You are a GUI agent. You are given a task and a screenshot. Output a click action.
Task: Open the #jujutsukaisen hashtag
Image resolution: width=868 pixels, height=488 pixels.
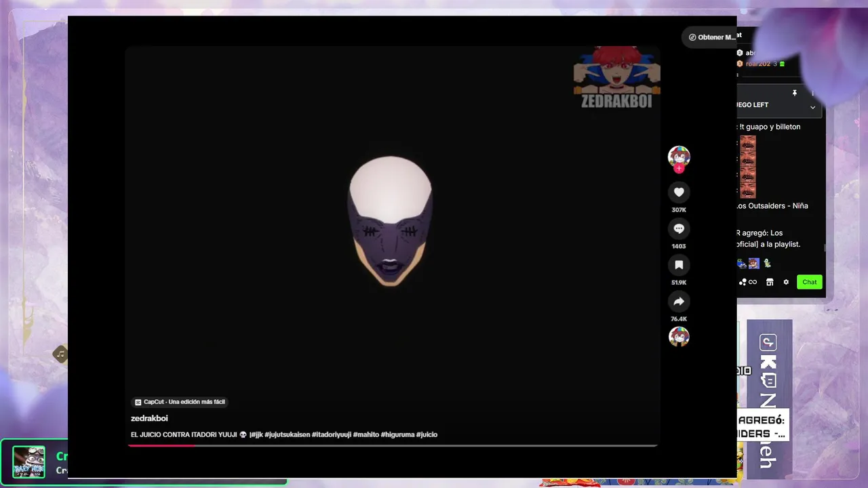(287, 434)
